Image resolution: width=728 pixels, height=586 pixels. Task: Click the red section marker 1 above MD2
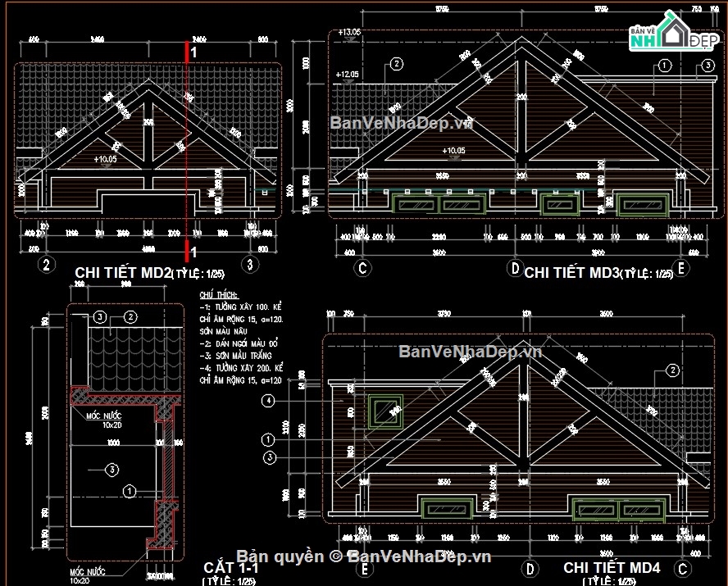193,52
